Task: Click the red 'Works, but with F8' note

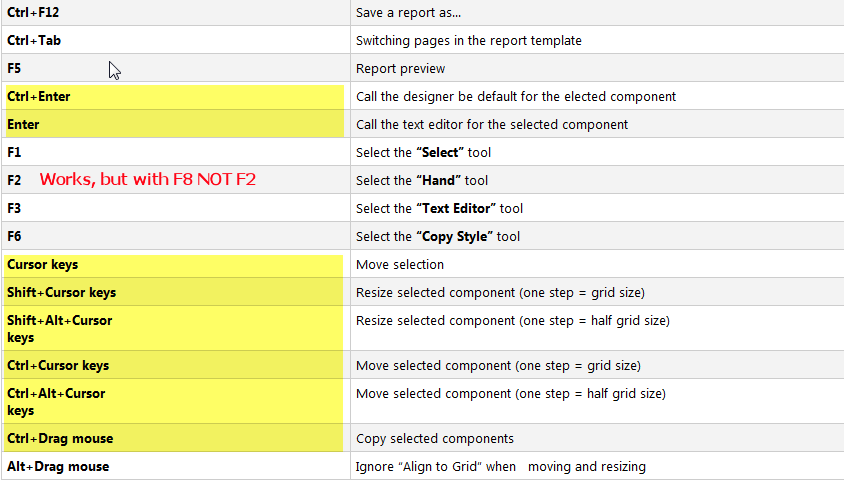Action: tap(147, 179)
